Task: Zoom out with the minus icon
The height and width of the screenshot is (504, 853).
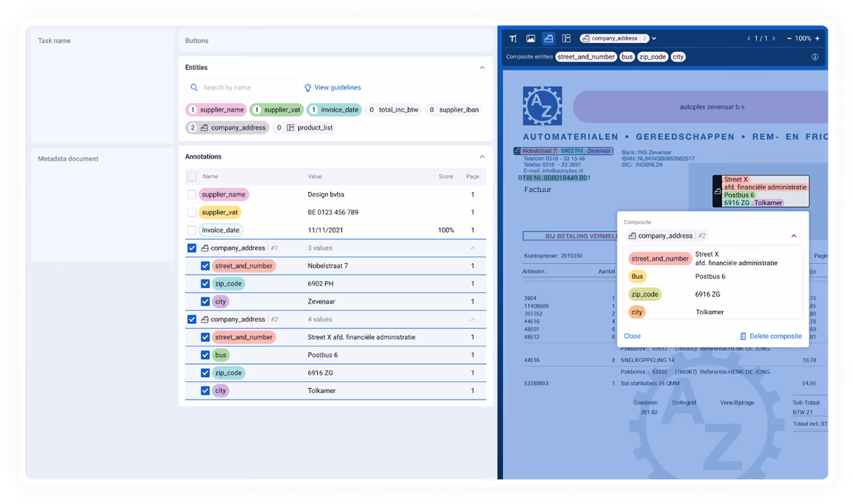Action: coord(790,38)
